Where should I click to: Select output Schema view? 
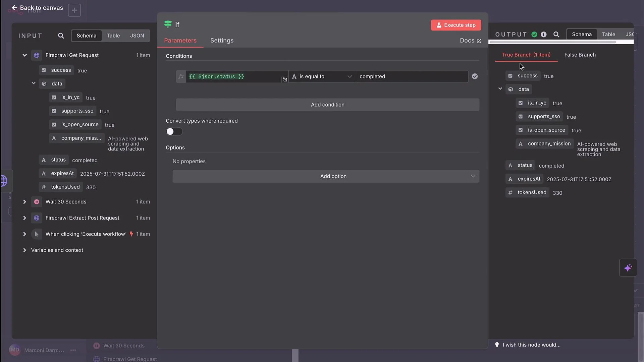click(x=582, y=34)
